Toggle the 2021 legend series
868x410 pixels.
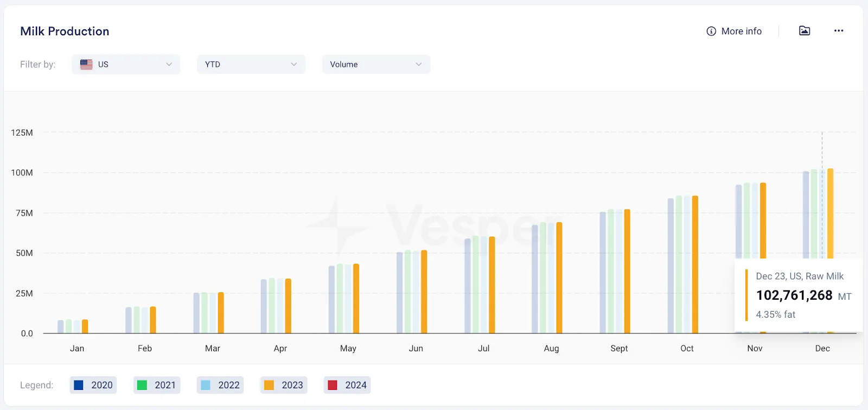click(157, 385)
